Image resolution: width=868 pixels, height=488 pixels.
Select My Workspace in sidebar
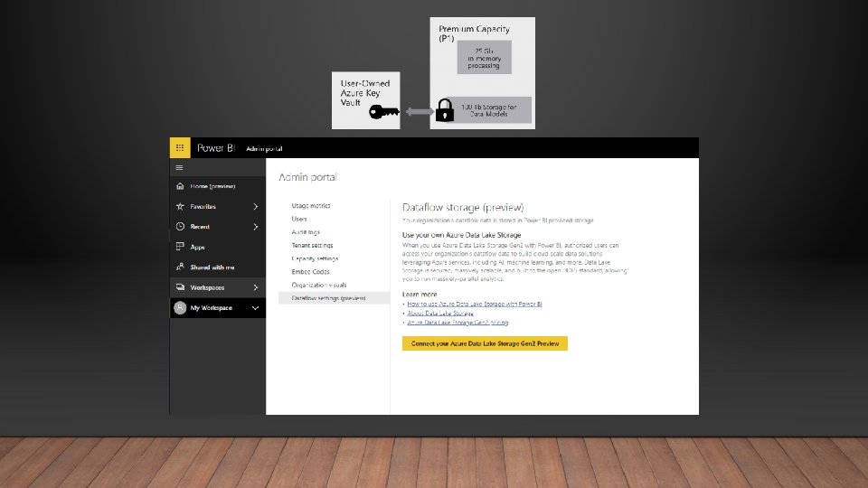coord(218,307)
